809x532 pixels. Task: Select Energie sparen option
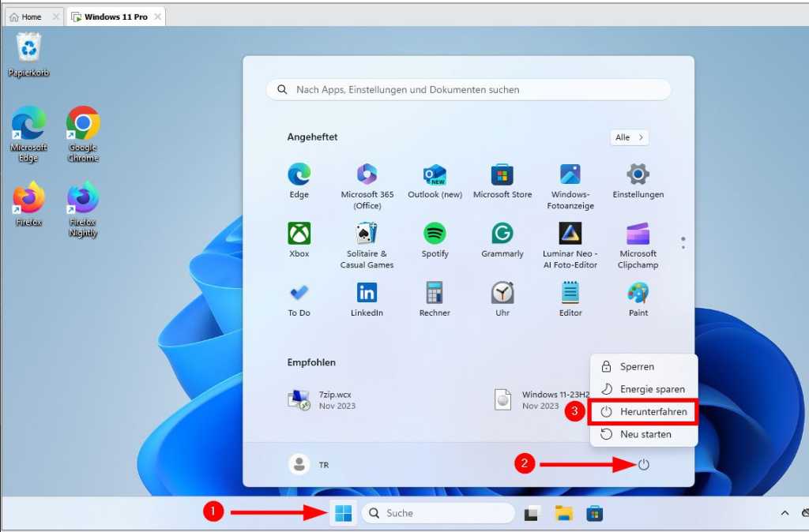click(x=648, y=388)
